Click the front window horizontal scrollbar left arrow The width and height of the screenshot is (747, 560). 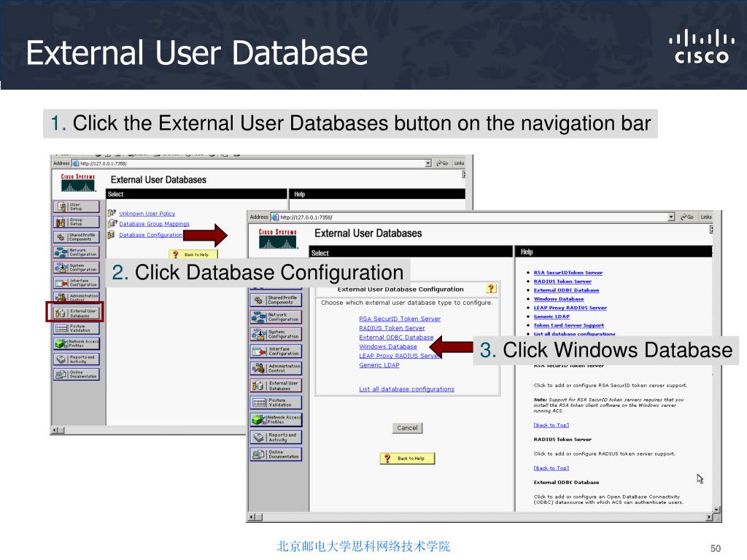252,517
